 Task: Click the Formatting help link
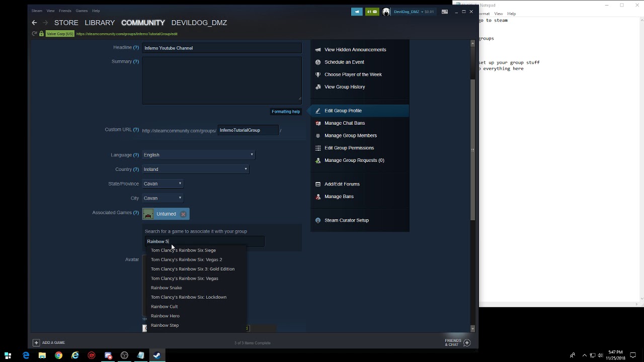[x=286, y=112]
